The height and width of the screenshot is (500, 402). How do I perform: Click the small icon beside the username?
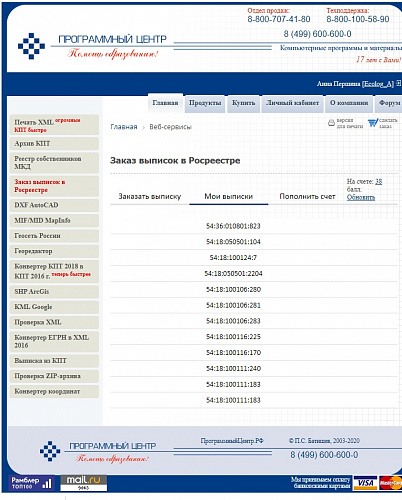pos(398,83)
